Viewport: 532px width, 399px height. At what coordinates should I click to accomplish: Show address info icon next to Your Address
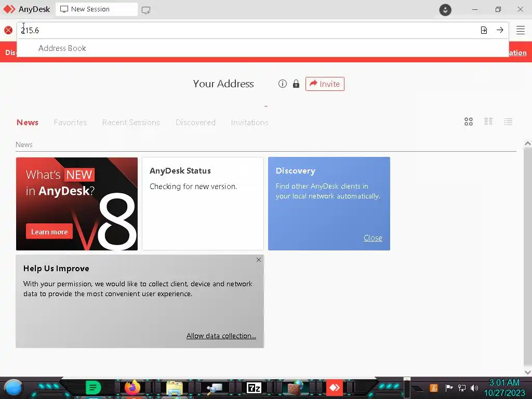(282, 84)
